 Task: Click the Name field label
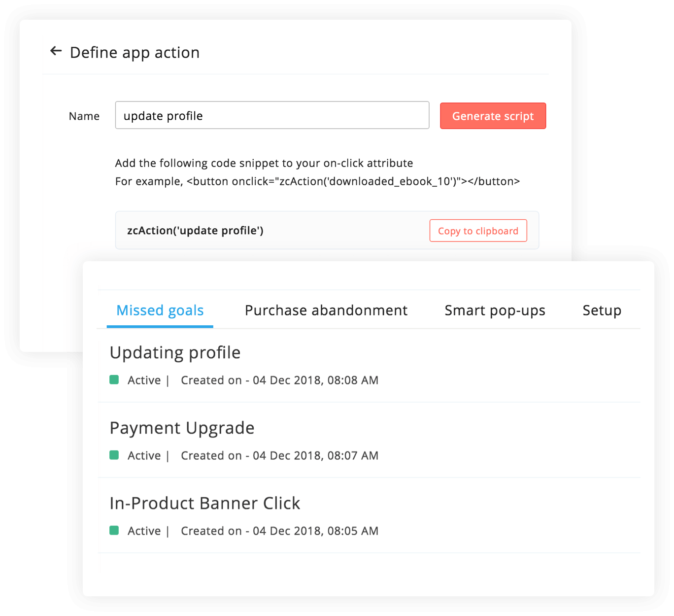pos(84,116)
